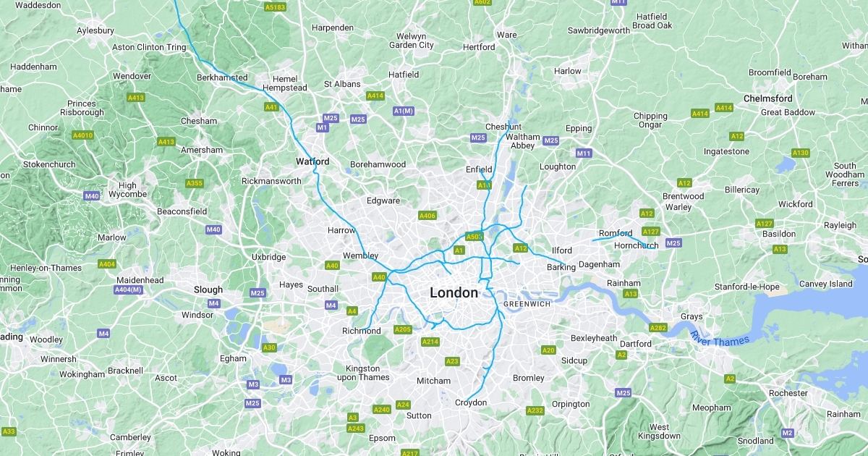Click the River Thames label

click(x=720, y=338)
